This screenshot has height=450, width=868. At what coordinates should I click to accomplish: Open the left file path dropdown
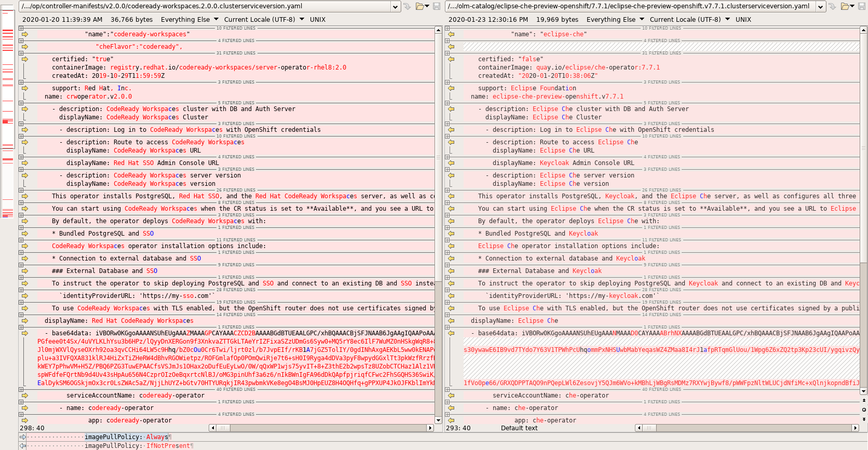tap(395, 7)
